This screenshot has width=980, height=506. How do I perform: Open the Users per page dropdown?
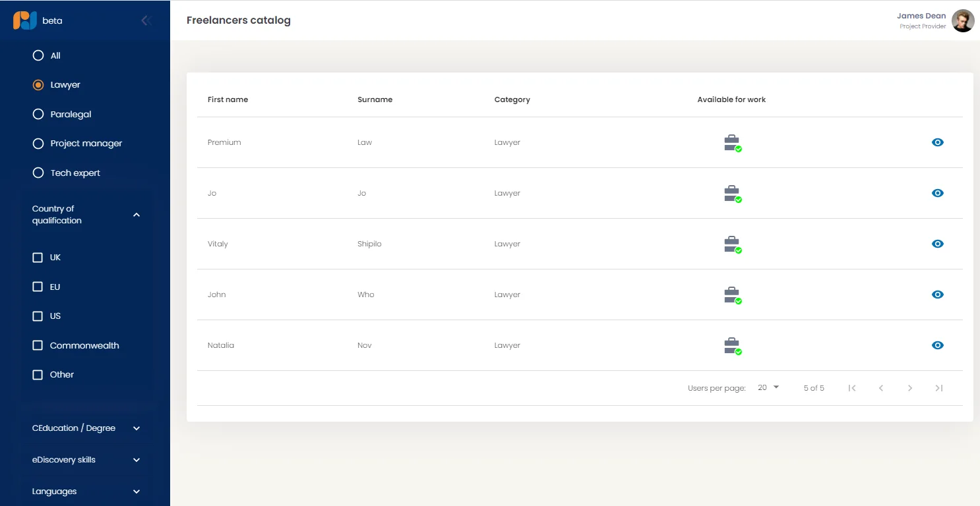point(768,387)
